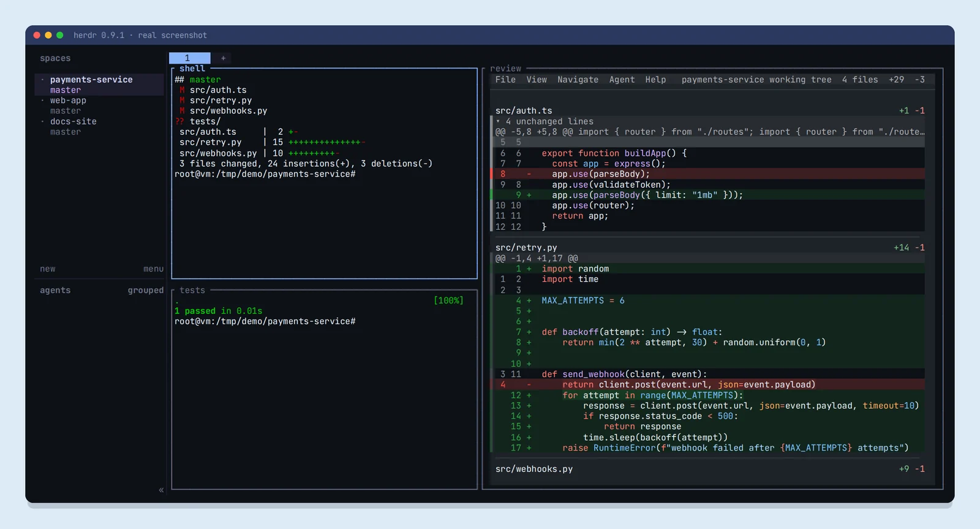Click the master branch under payments-service
This screenshot has height=529, width=980.
pyautogui.click(x=66, y=90)
